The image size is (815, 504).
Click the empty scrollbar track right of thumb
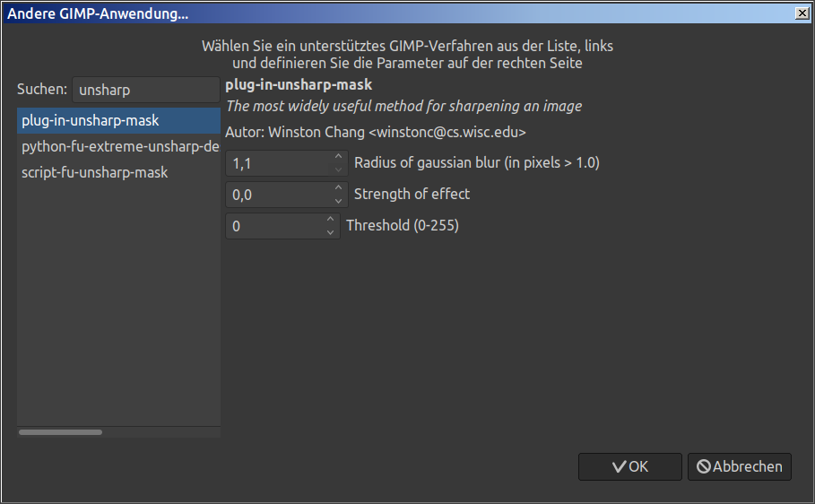point(161,432)
